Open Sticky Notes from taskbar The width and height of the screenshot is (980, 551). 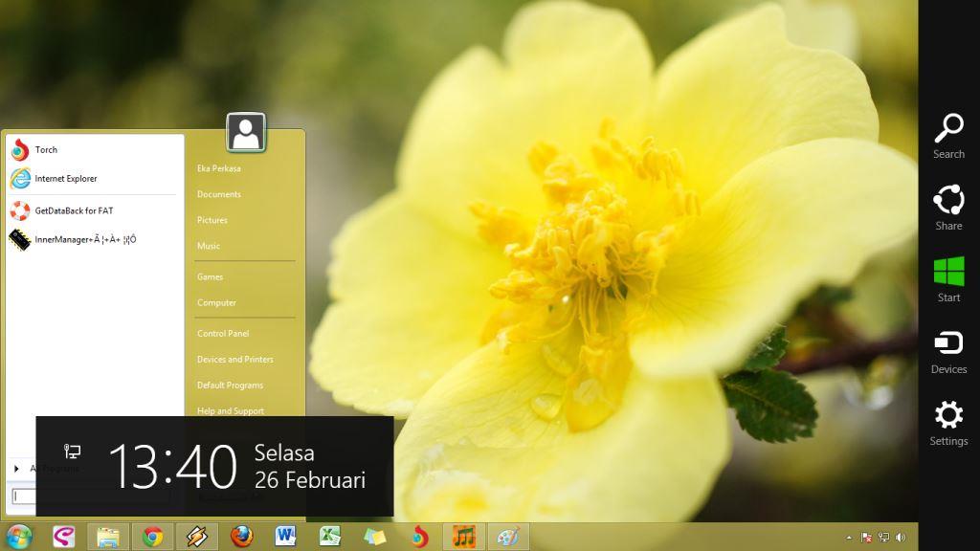(374, 537)
